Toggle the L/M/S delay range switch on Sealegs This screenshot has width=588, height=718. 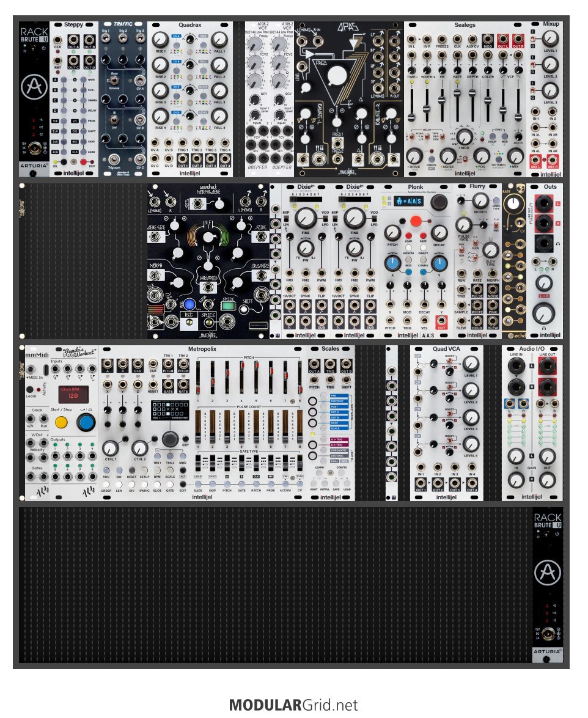412,137
